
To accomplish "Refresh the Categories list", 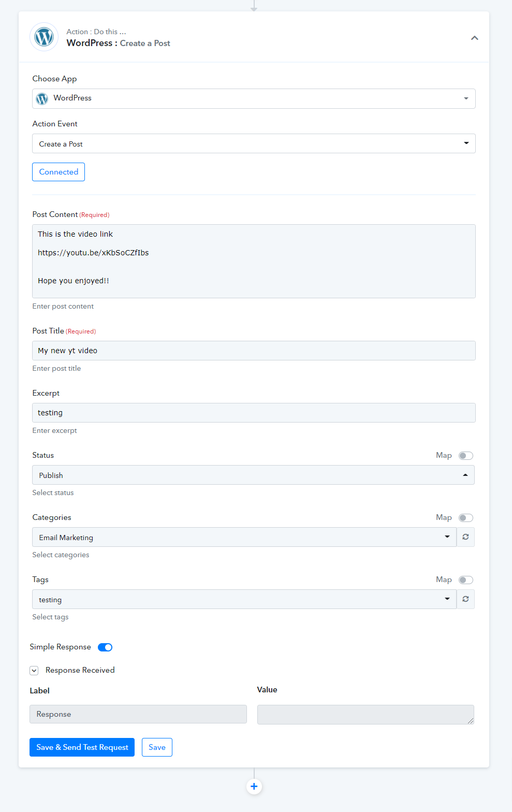I will click(465, 537).
